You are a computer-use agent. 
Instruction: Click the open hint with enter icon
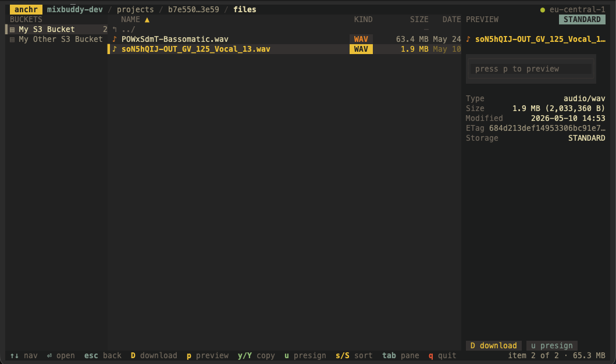pyautogui.click(x=61, y=356)
